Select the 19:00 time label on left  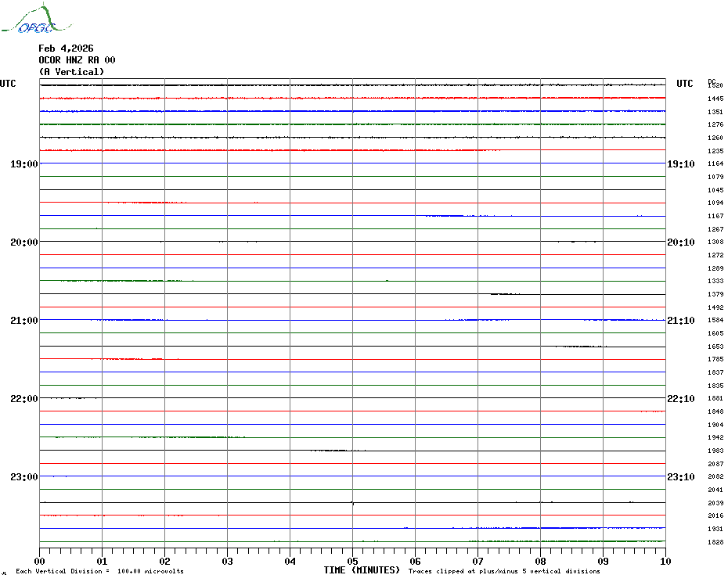pos(24,164)
